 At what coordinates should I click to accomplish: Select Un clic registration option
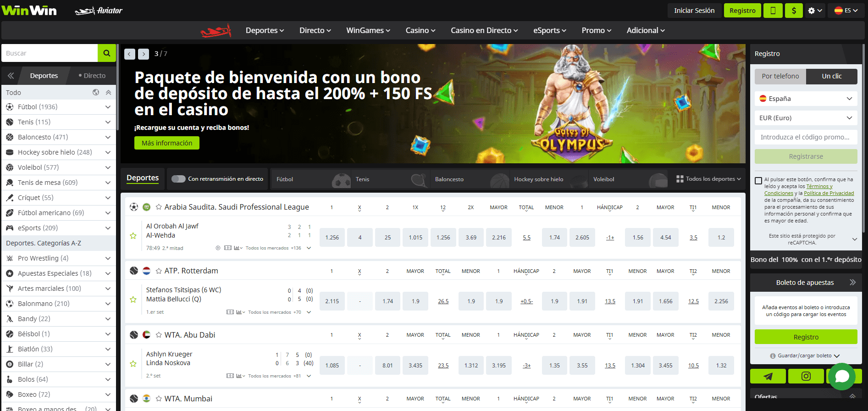(832, 76)
